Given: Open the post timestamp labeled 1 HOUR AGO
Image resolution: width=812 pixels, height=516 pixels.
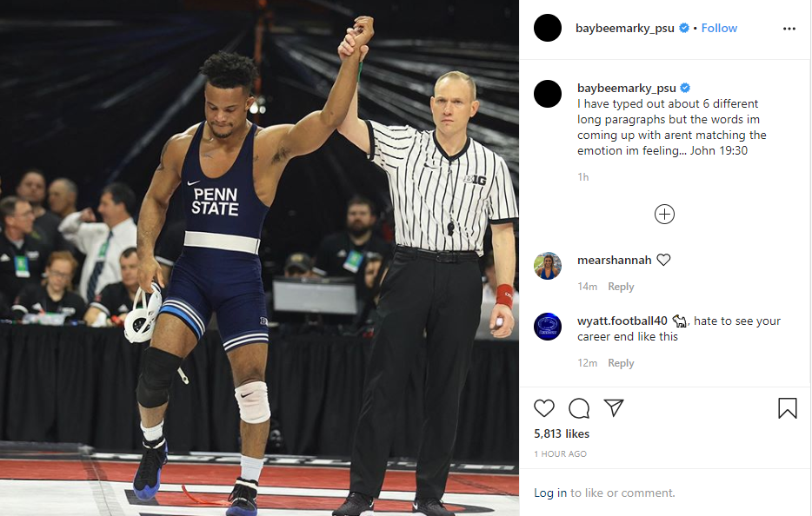Looking at the screenshot, I should [560, 453].
